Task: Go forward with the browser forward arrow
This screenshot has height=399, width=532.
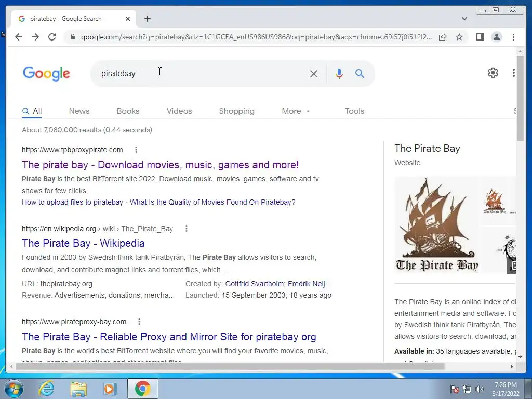Action: [x=35, y=37]
